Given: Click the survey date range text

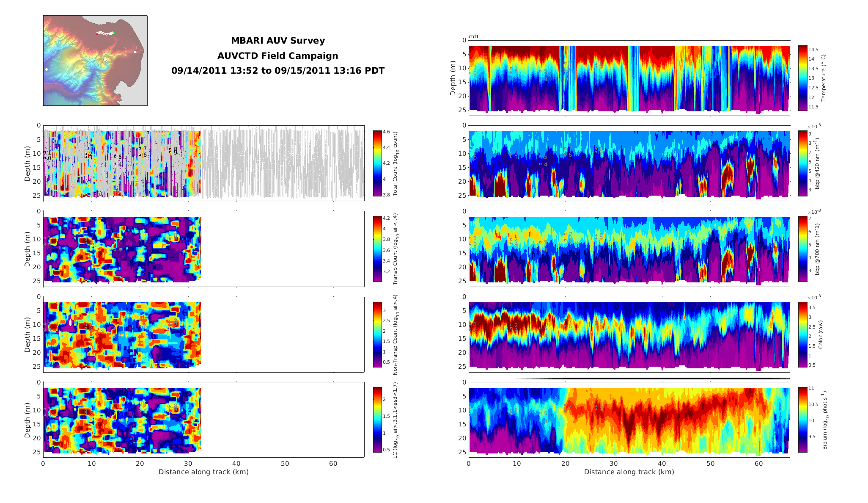Looking at the screenshot, I should [x=277, y=71].
